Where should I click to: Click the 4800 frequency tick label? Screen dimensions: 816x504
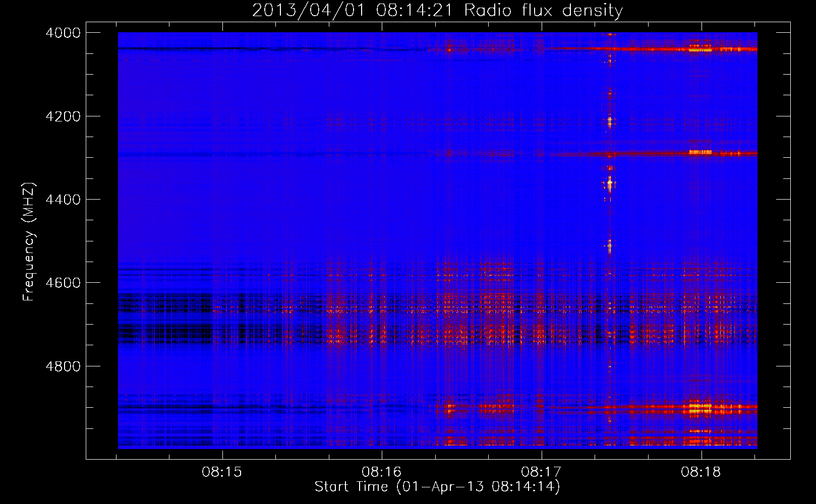(63, 366)
